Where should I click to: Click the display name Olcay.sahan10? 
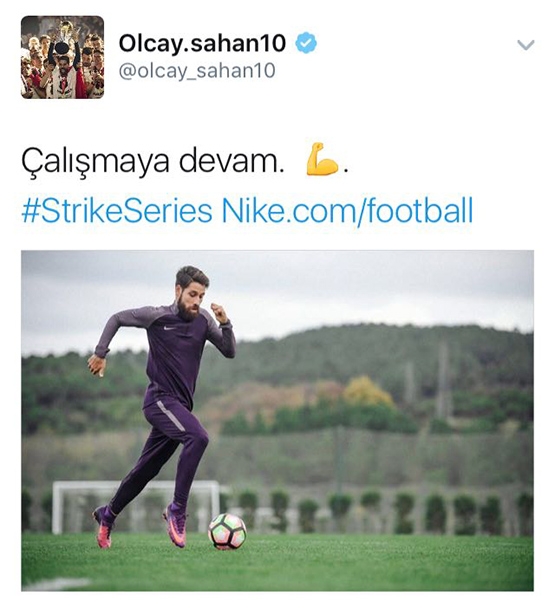(202, 43)
